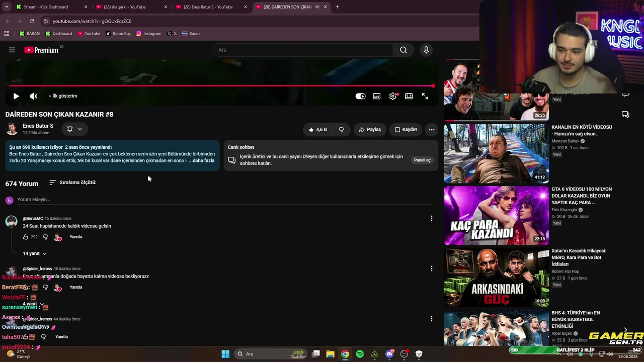This screenshot has width=644, height=362.
Task: Play the video
Action: coord(16,96)
